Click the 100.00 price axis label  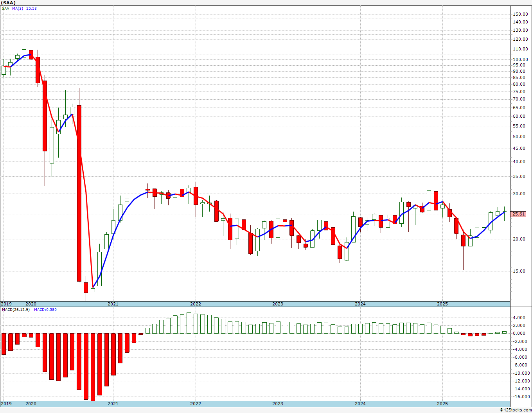point(520,60)
